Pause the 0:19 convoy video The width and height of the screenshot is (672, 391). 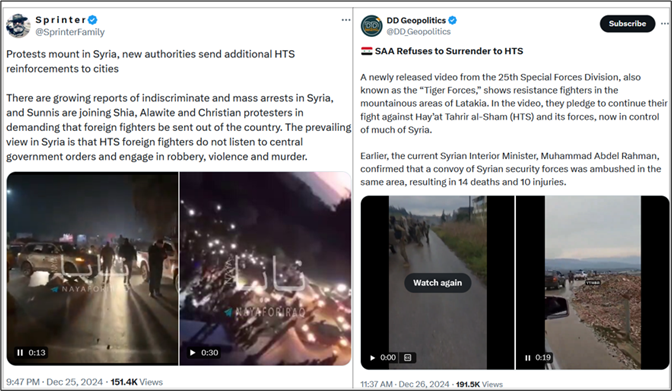[x=528, y=358]
